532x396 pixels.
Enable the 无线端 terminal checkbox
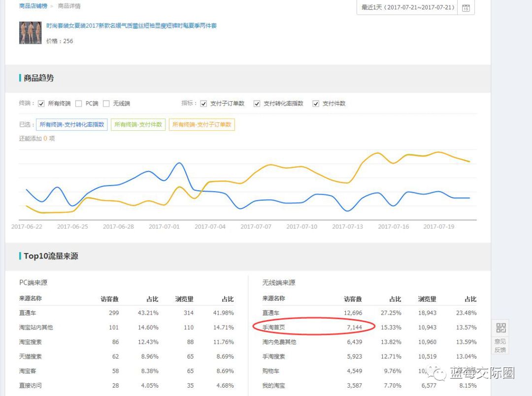106,104
